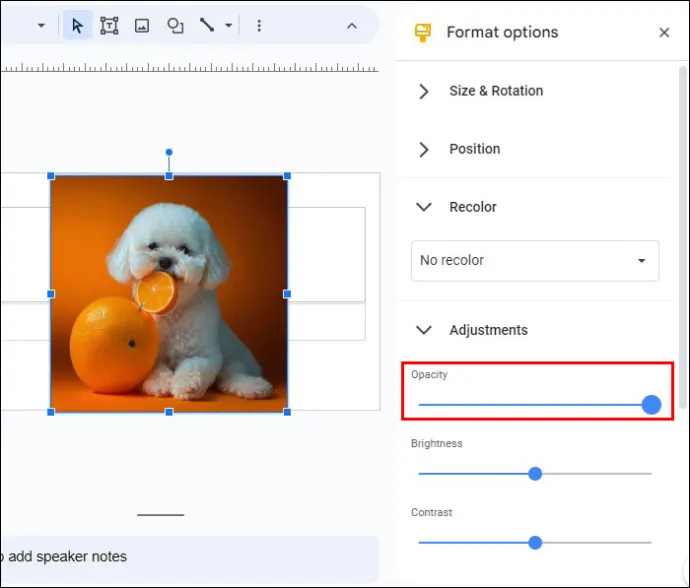This screenshot has height=588, width=690.
Task: Click the Brightness slider handle
Action: (x=535, y=474)
